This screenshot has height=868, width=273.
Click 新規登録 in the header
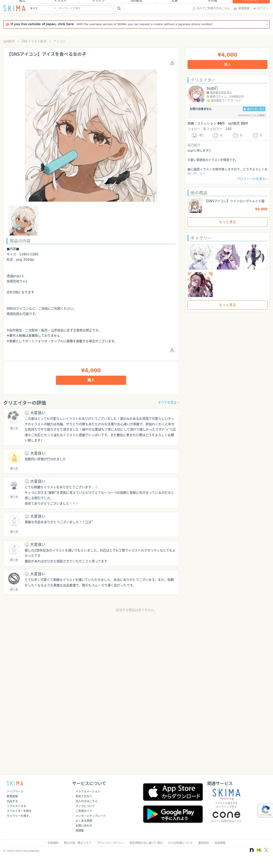tap(242, 9)
